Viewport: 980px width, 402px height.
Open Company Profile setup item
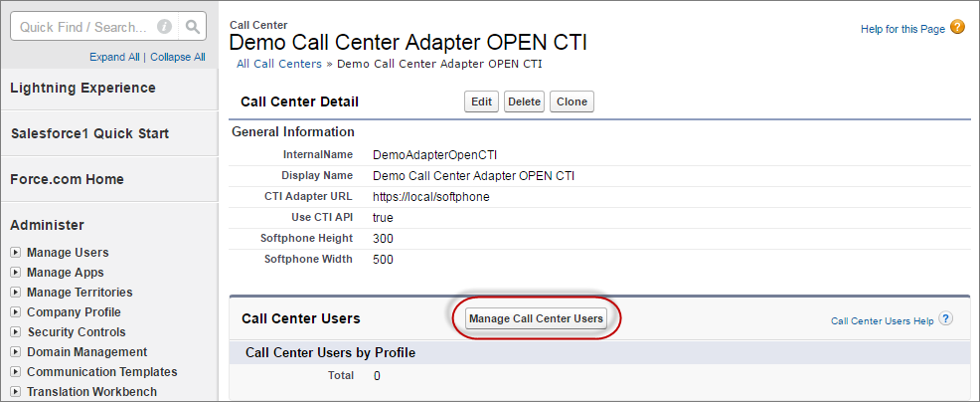click(x=74, y=311)
